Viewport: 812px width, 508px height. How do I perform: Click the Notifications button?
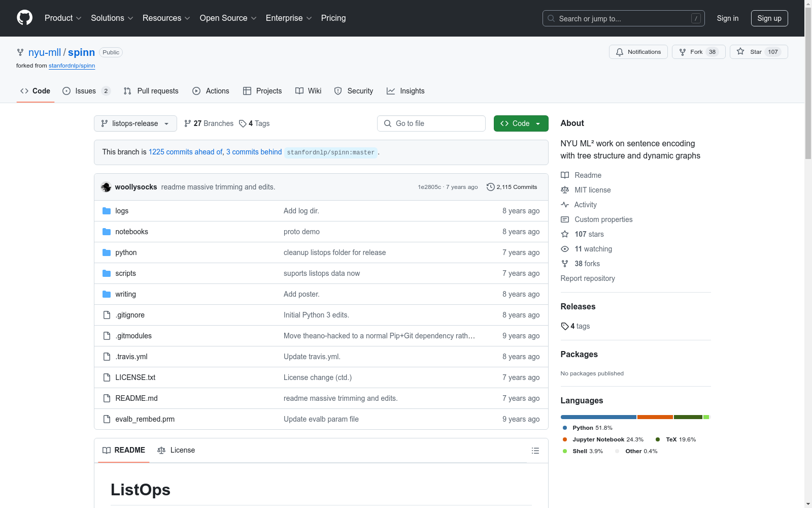click(x=638, y=52)
